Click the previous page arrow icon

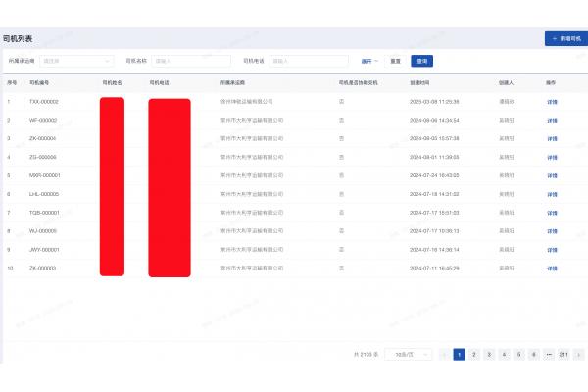[x=444, y=353]
